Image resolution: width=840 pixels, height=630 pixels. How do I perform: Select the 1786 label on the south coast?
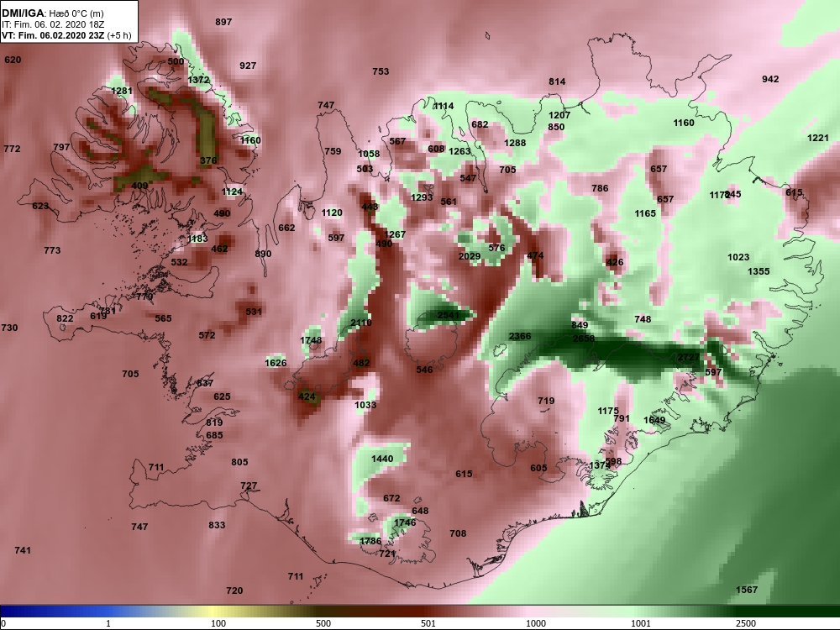tap(370, 541)
